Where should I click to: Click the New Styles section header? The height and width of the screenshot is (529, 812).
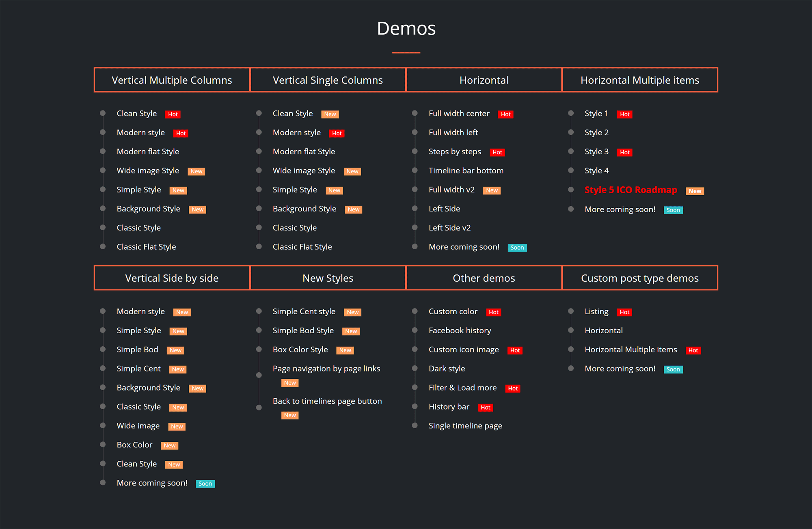tap(328, 278)
